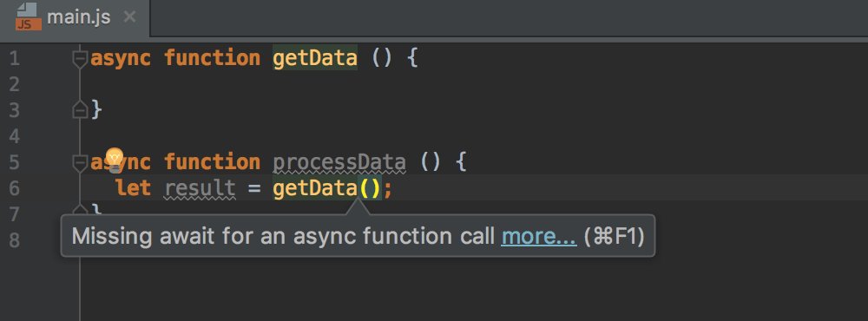Click fold end marker on line 3
This screenshot has height=321, width=868.
tap(80, 110)
